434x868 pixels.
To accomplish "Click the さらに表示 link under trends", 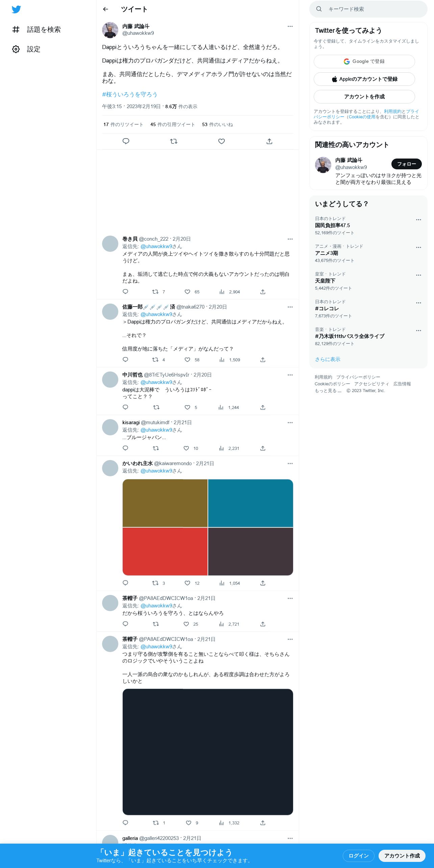I will click(x=328, y=359).
